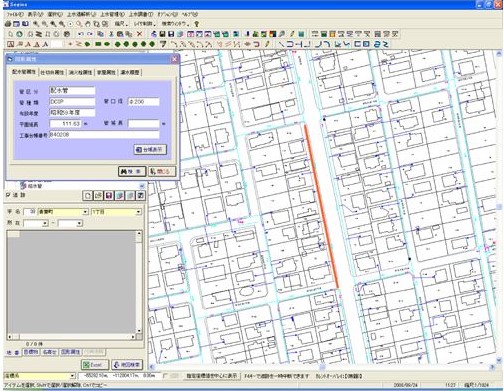The image size is (504, 391).
Task: Switch to the second tab in attribute dialog
Action: click(x=52, y=72)
